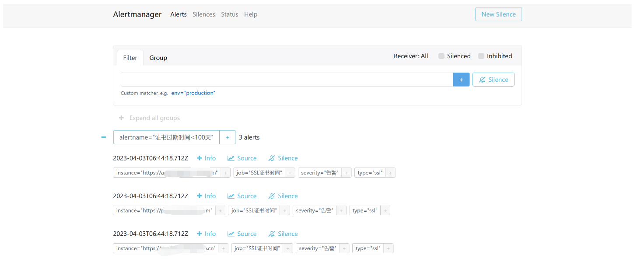
Task: Open Info for first alert (instance https://a…)
Action: click(206, 158)
